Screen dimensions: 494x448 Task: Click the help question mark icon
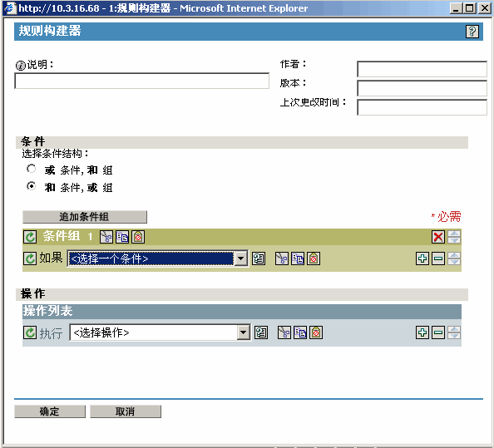pyautogui.click(x=472, y=32)
